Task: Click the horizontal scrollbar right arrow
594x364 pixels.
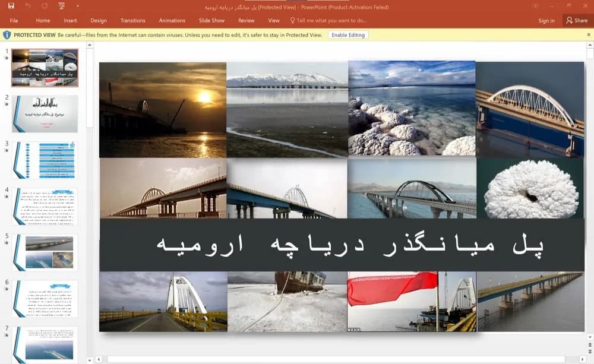Action: pyautogui.click(x=582, y=359)
